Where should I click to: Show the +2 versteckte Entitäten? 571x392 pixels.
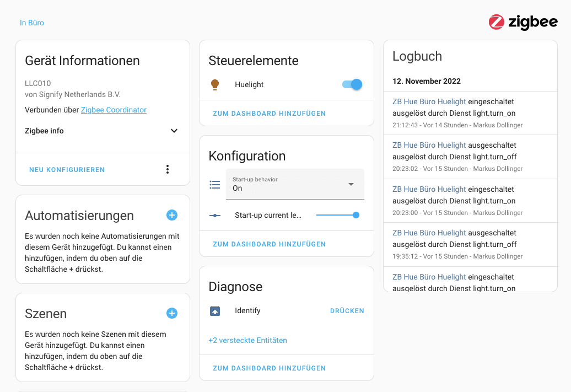coord(247,340)
